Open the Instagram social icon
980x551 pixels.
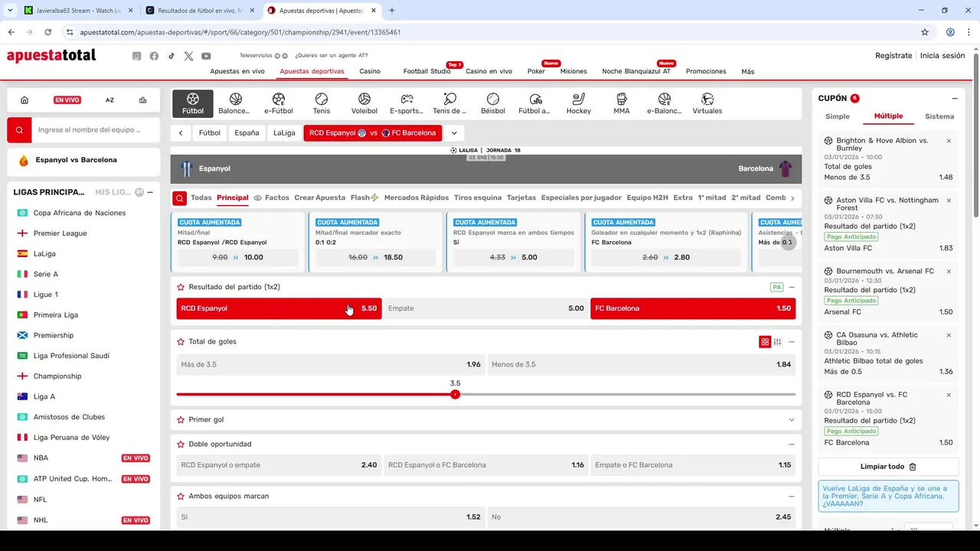click(x=137, y=56)
